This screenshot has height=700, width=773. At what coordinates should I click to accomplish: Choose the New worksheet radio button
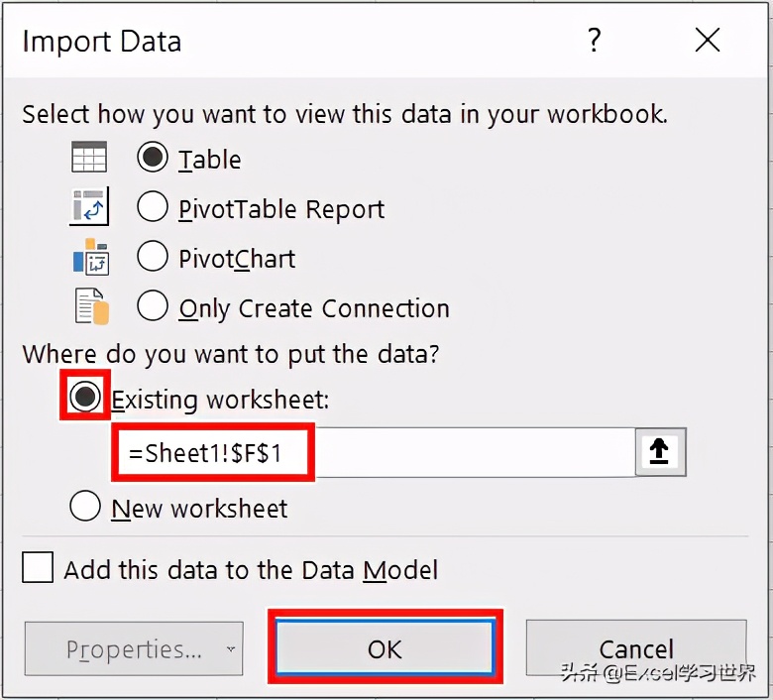tap(85, 506)
